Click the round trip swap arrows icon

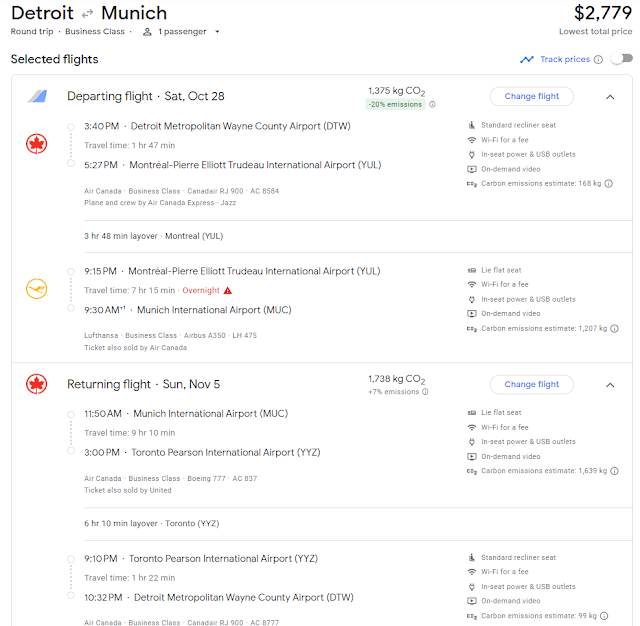tap(87, 14)
